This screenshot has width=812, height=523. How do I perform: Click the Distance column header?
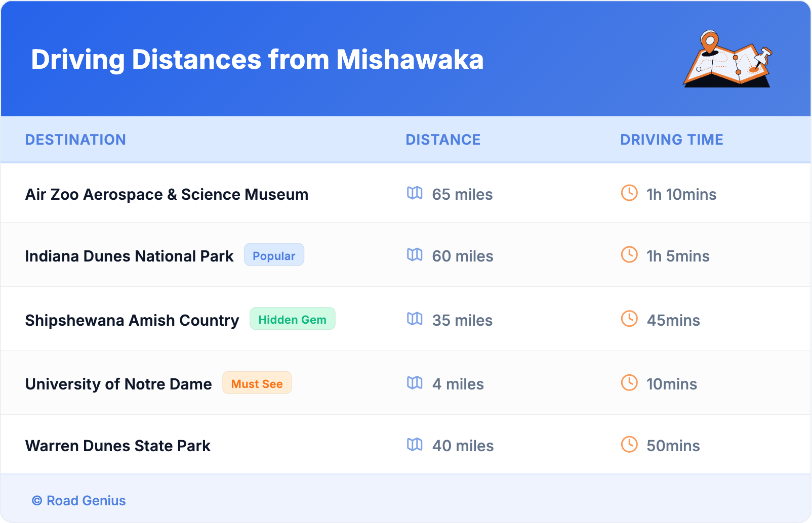pyautogui.click(x=443, y=140)
